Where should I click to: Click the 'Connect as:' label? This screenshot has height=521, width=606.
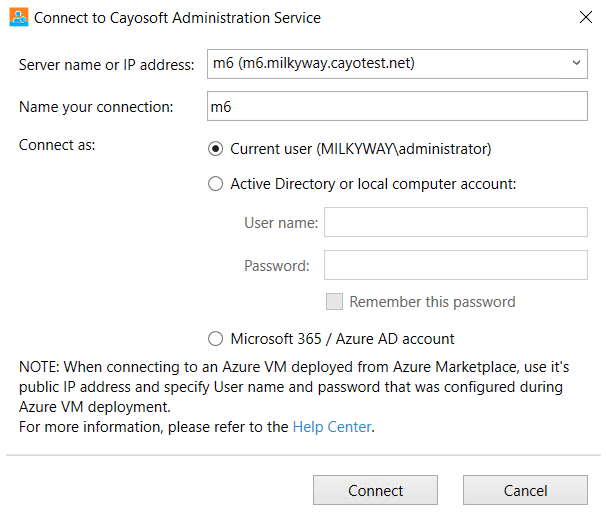click(x=57, y=145)
